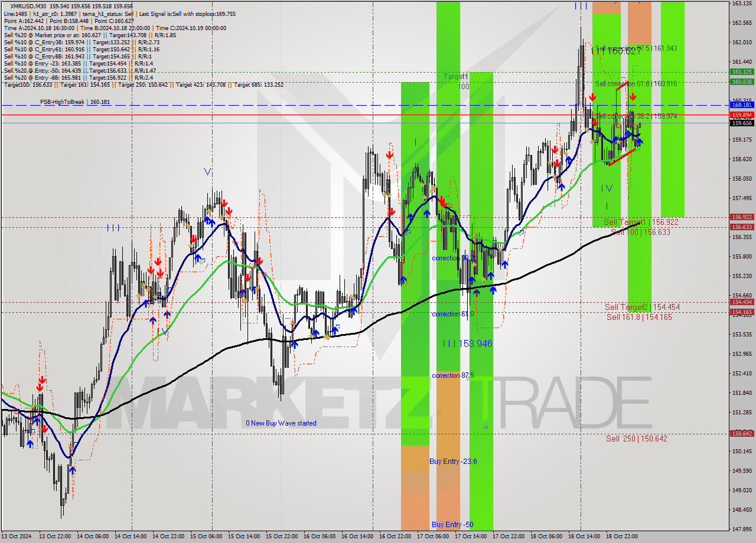Click the red 154.165 price axis tag
Image resolution: width=756 pixels, height=543 pixels.
[x=742, y=312]
